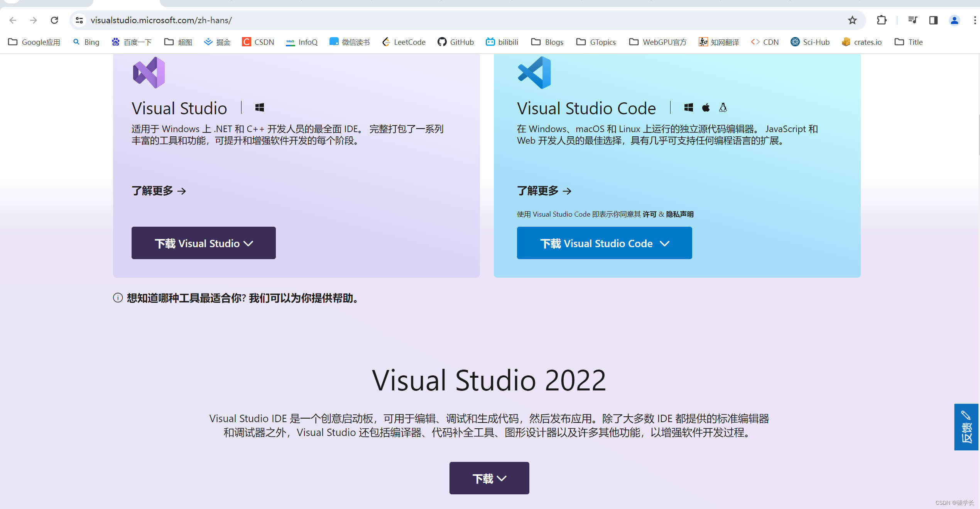980x509 pixels.
Task: Click the 反馈 feedback side button
Action: coord(966,427)
